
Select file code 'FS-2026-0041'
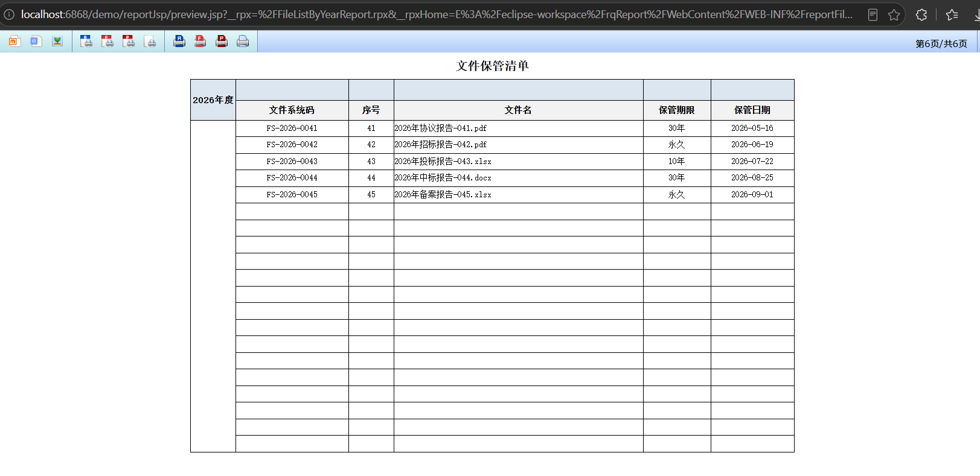pos(292,129)
